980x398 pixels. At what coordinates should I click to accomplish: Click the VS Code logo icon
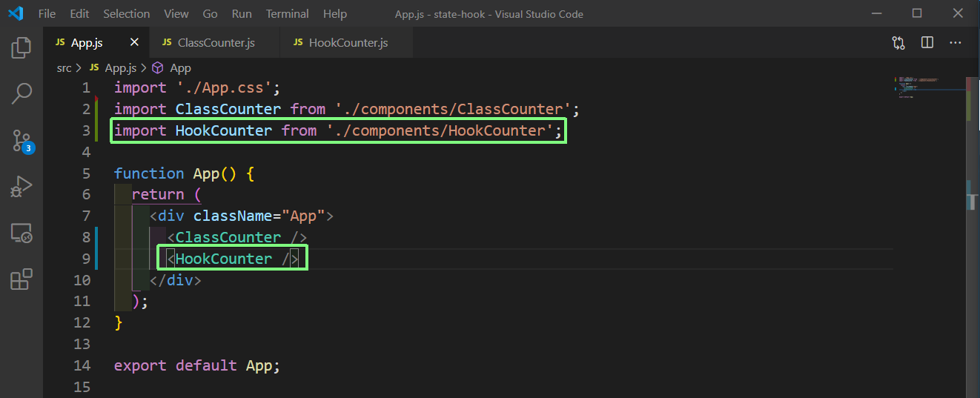point(15,13)
